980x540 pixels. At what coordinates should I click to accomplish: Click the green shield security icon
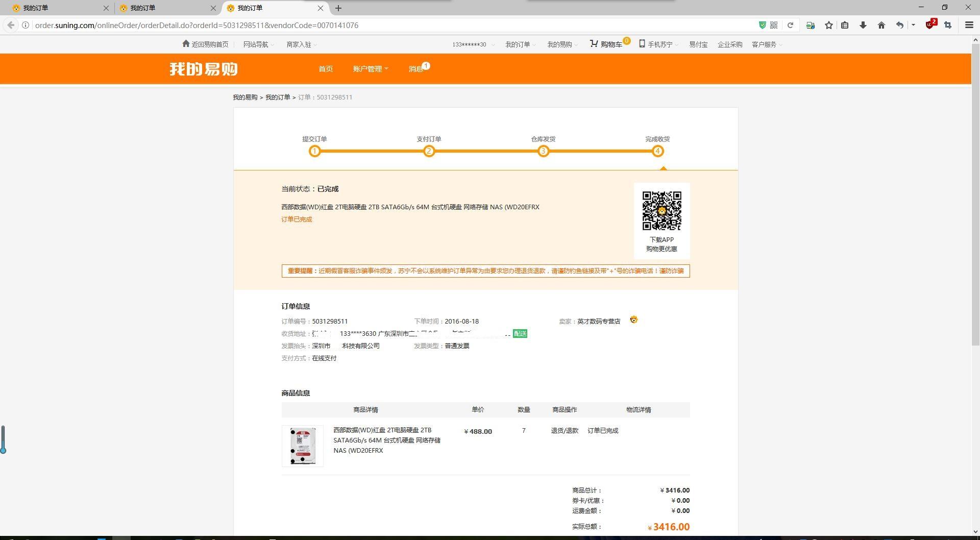point(762,25)
